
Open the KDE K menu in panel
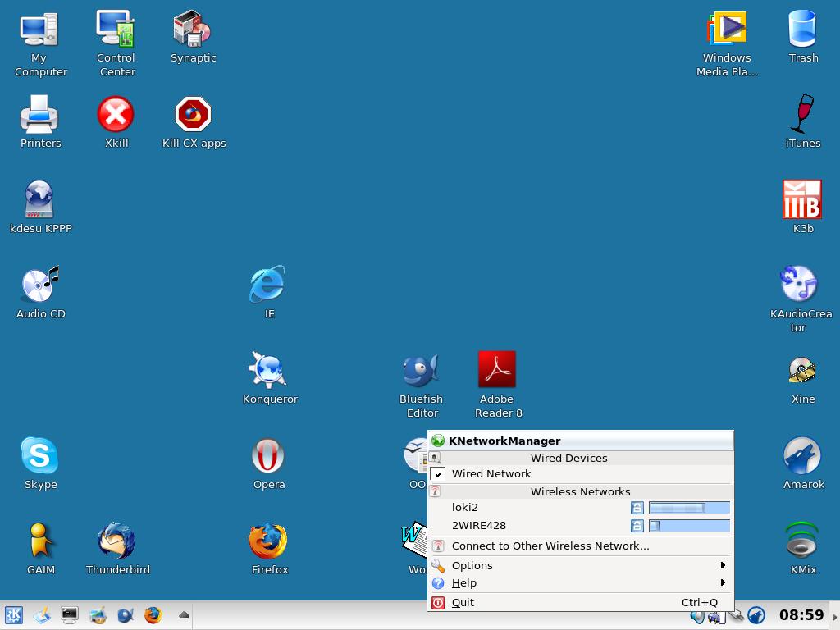point(13,615)
